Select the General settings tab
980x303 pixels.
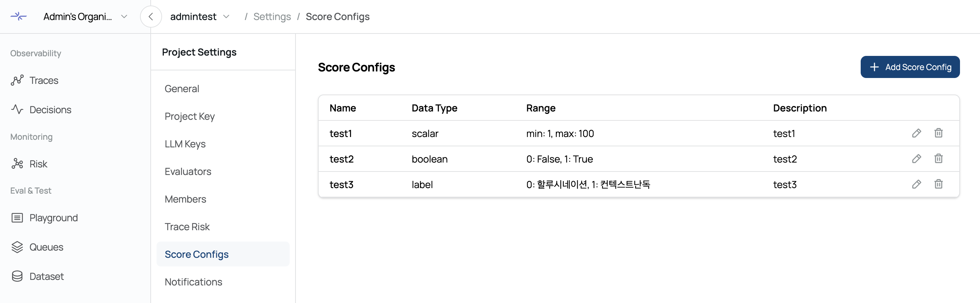point(182,89)
